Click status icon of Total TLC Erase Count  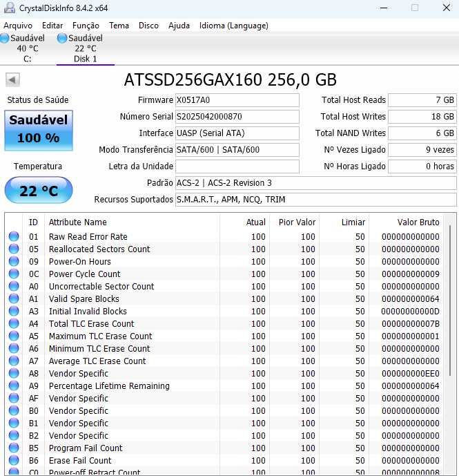(14, 323)
